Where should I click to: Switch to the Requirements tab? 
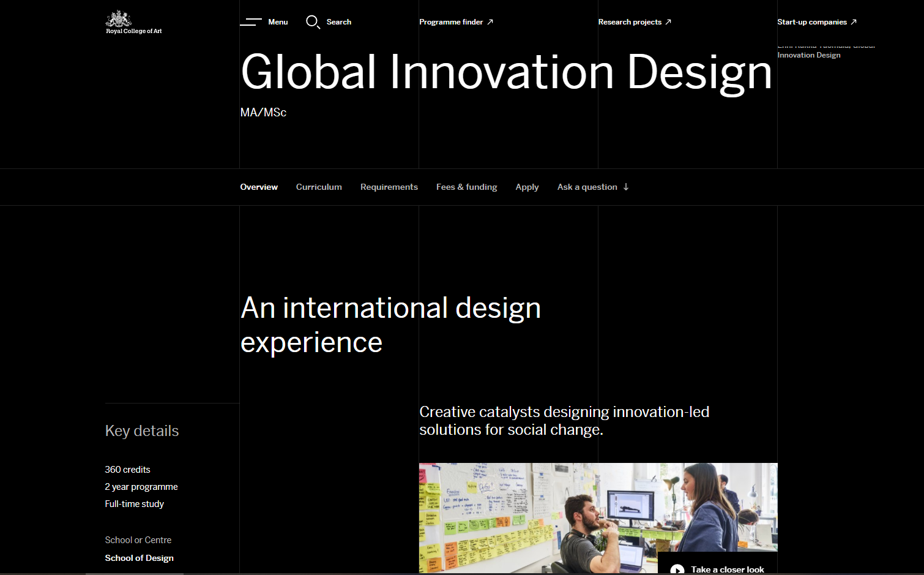click(389, 187)
